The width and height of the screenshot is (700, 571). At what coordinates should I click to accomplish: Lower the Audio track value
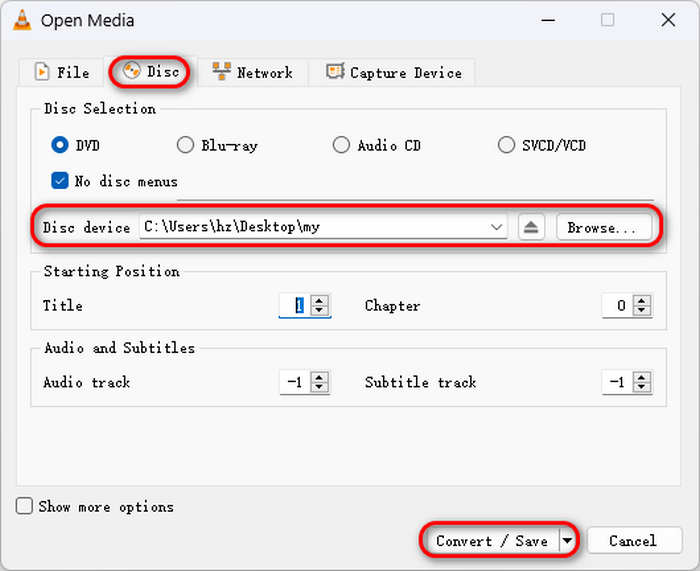(x=319, y=388)
